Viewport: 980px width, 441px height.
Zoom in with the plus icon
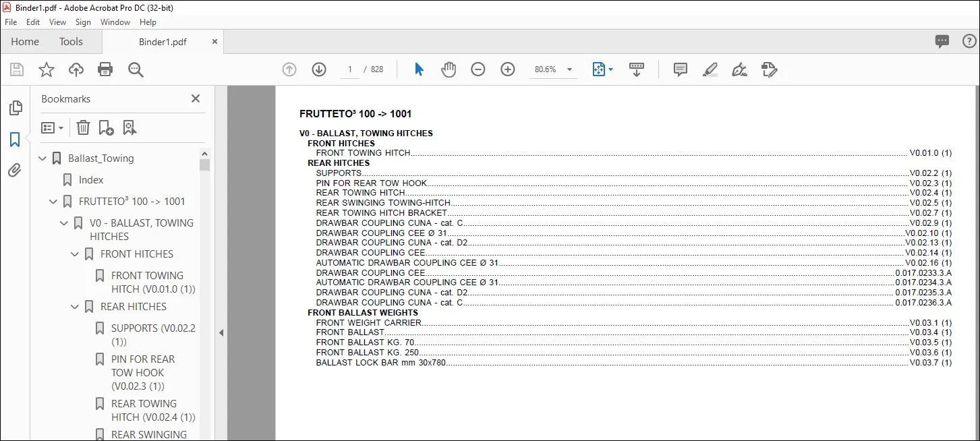[508, 69]
